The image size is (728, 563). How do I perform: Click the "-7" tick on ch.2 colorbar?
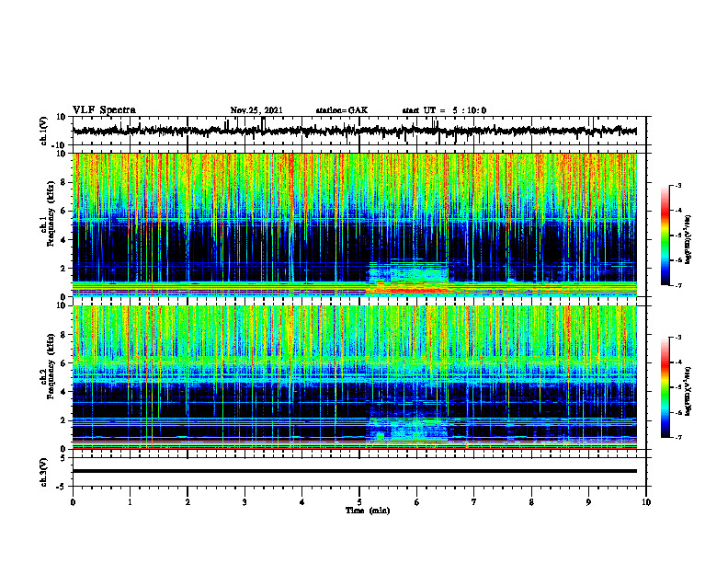(x=678, y=437)
